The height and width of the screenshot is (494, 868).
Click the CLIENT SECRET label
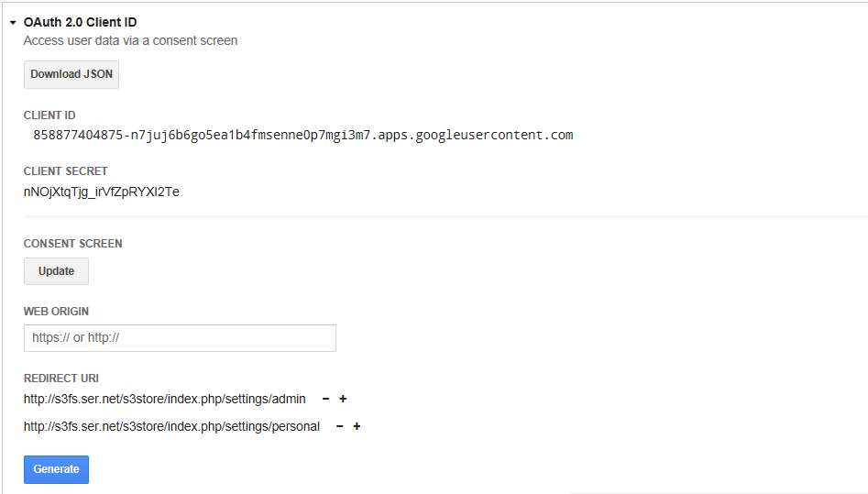pyautogui.click(x=65, y=171)
